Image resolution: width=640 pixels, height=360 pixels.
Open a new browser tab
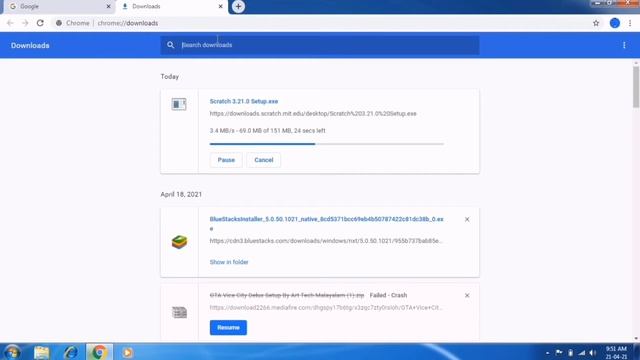point(238,7)
